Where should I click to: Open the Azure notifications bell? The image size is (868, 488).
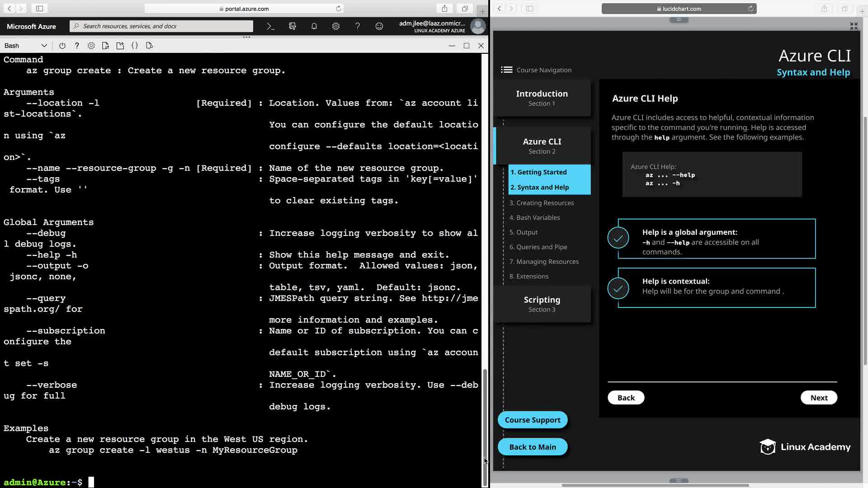[314, 26]
